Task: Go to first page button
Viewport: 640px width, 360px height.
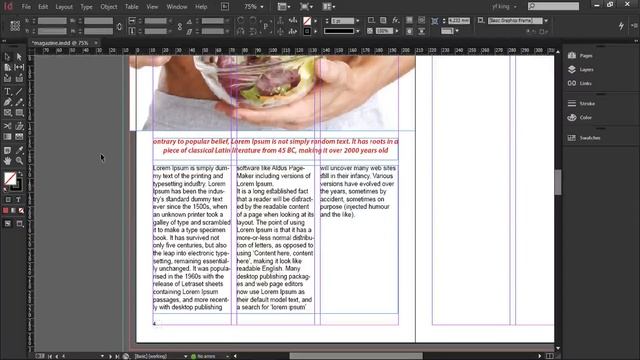Action: coord(50,356)
